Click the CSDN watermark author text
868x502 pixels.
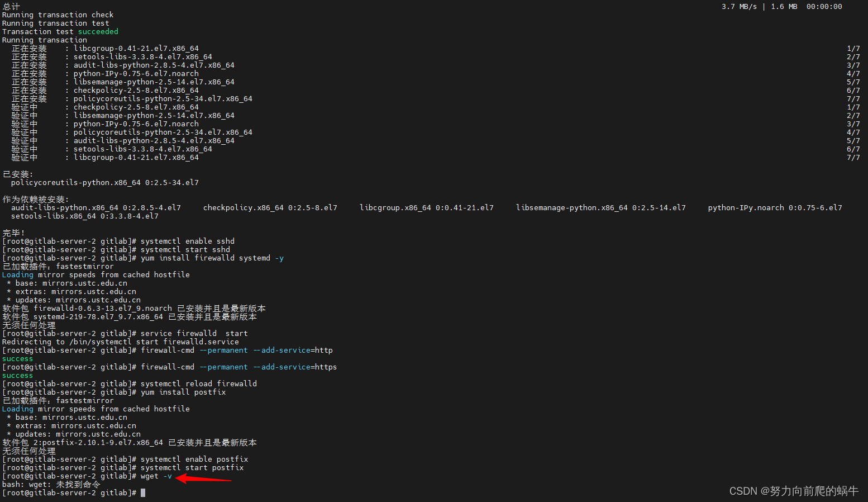794,491
